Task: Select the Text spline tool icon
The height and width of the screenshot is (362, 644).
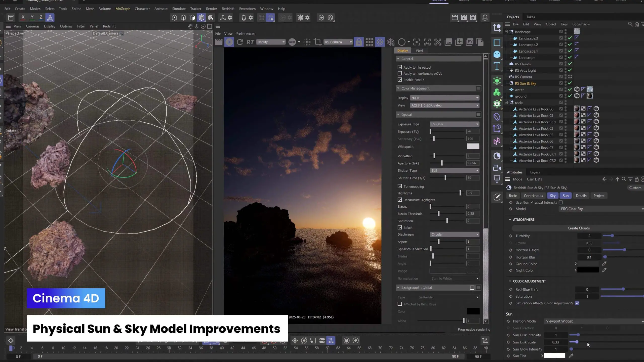Action: tap(497, 66)
